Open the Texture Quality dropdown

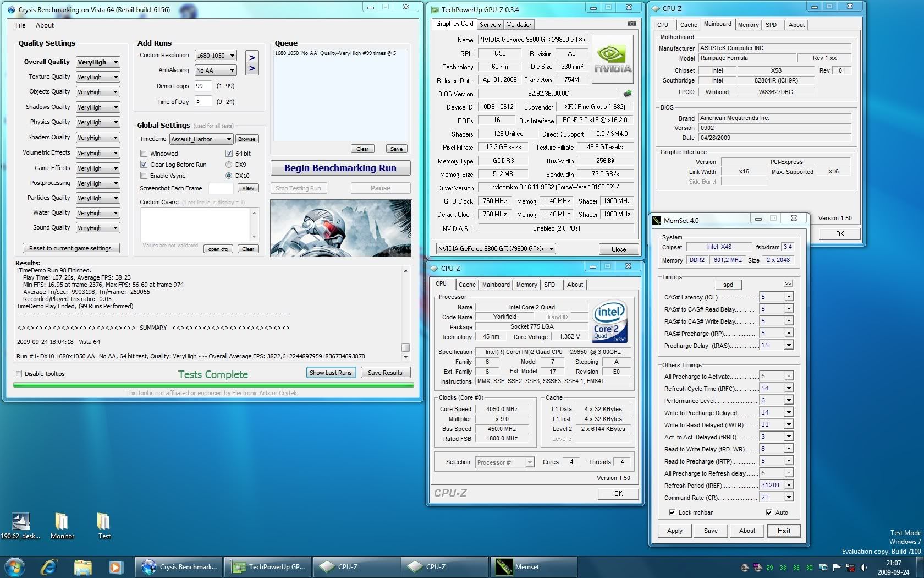pyautogui.click(x=98, y=77)
